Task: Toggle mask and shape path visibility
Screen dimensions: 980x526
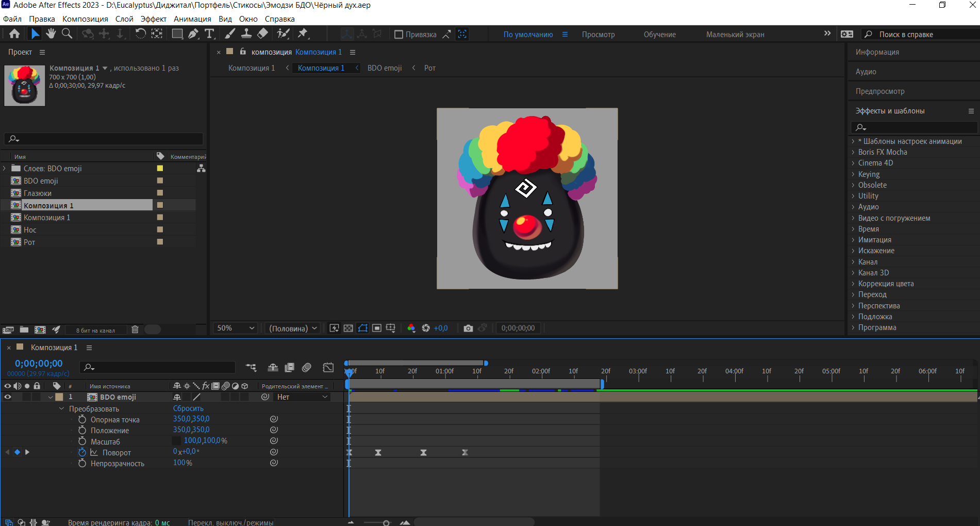Action: pos(363,328)
